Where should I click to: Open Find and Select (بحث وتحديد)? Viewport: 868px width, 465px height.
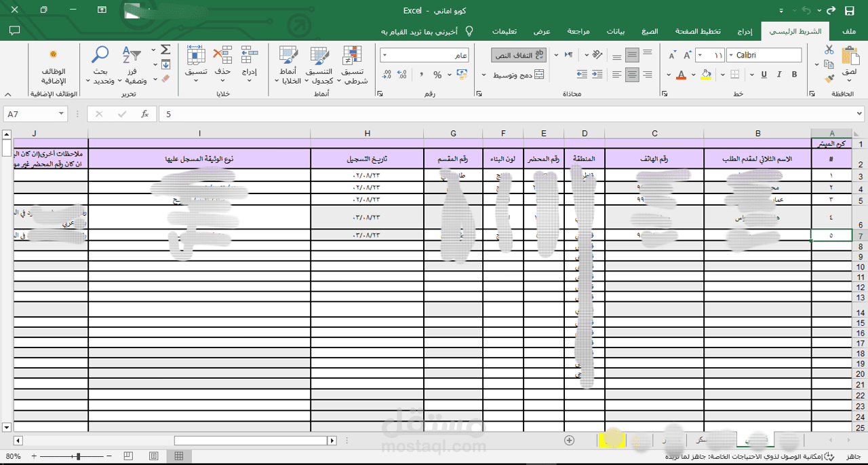[100, 65]
